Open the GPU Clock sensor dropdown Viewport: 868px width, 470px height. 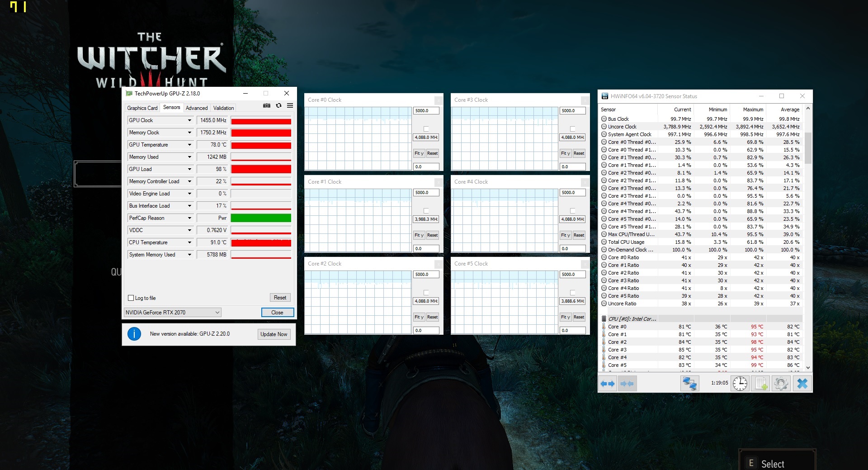click(189, 120)
